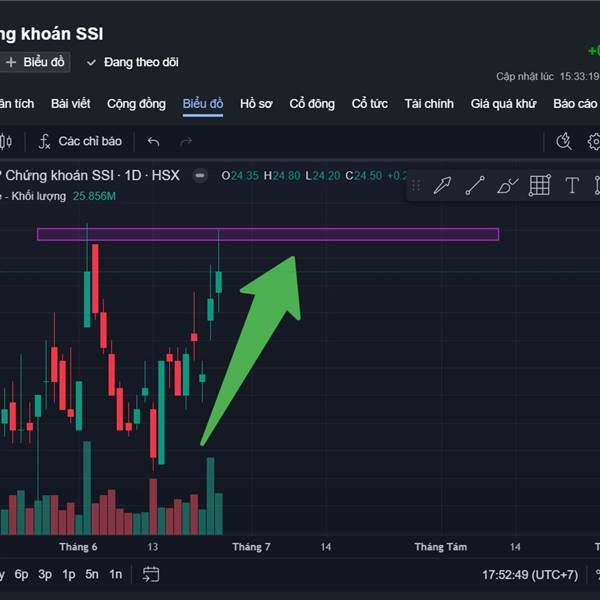
Task: Grab the drawing toolbar drag handle
Action: 416,186
